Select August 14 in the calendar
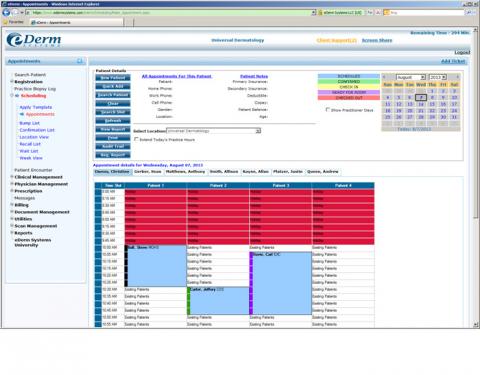Viewport: 480px width, 375px height. [x=421, y=104]
